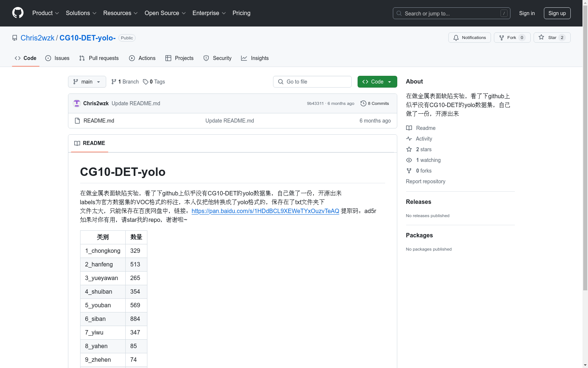
Task: Click the page vertical scrollbar thumb
Action: click(x=585, y=147)
